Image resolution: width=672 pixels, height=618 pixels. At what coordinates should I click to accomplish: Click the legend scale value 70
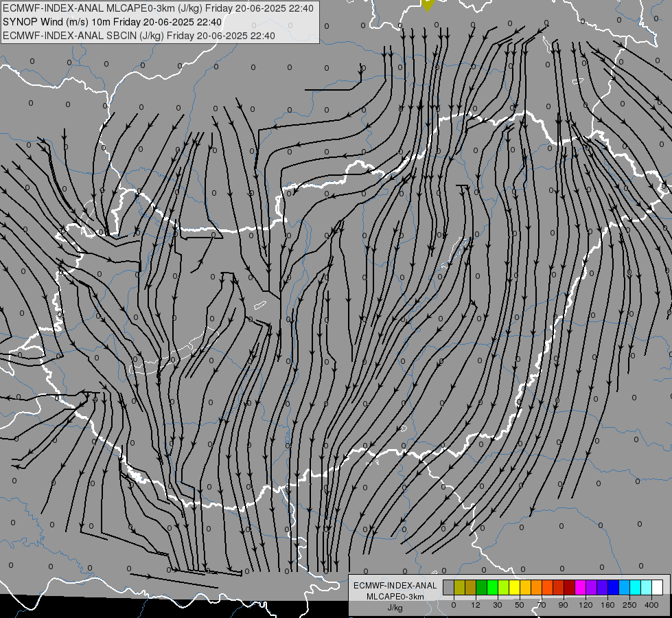(x=542, y=605)
